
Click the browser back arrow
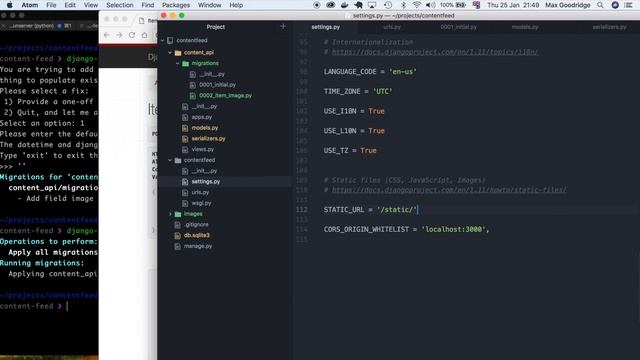click(x=107, y=35)
